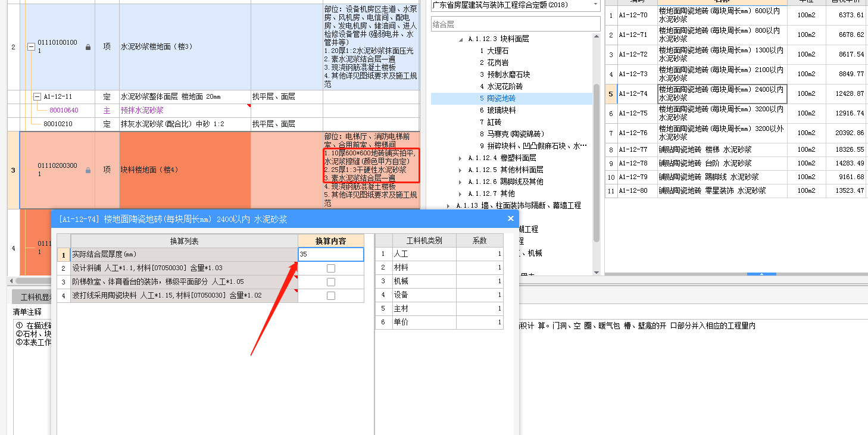Select 铺贴陶瓷地砖 台阶 水泥砂浆 row
This screenshot has height=435, width=868.
click(735, 164)
